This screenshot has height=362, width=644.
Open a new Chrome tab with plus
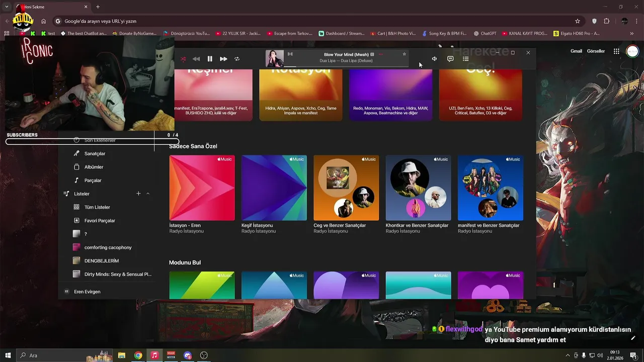98,7
